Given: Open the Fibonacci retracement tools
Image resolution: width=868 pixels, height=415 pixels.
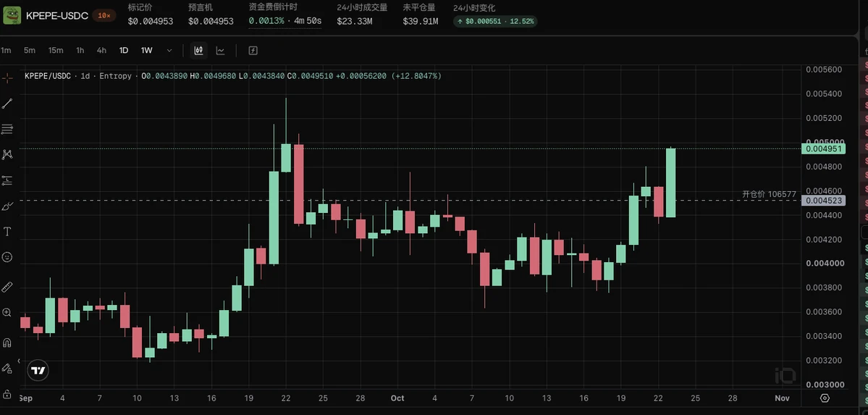Looking at the screenshot, I should 7,129.
